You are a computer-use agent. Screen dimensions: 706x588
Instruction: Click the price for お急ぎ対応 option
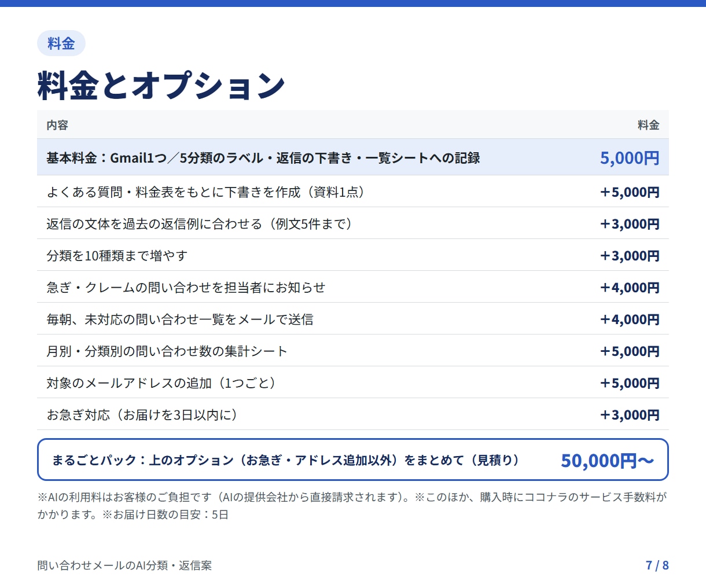(x=630, y=415)
